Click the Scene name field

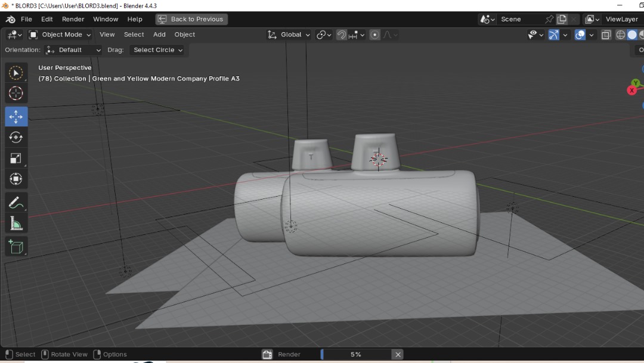521,19
